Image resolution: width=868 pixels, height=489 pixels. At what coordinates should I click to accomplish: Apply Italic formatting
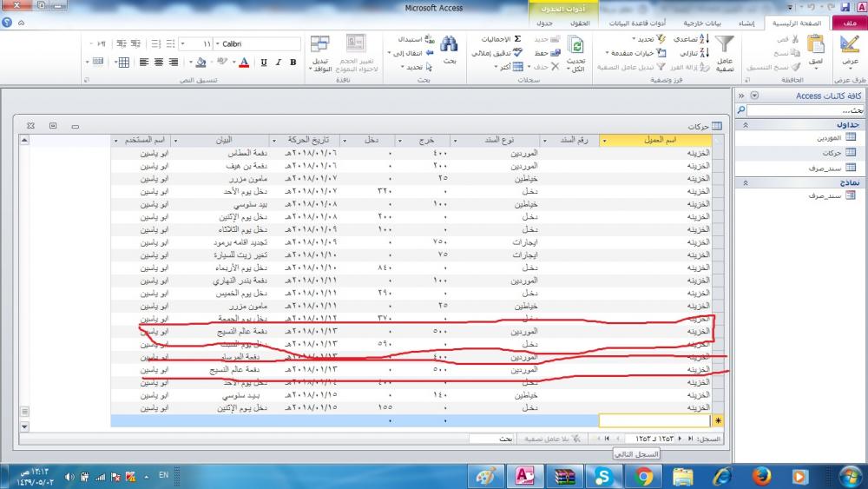pos(279,62)
